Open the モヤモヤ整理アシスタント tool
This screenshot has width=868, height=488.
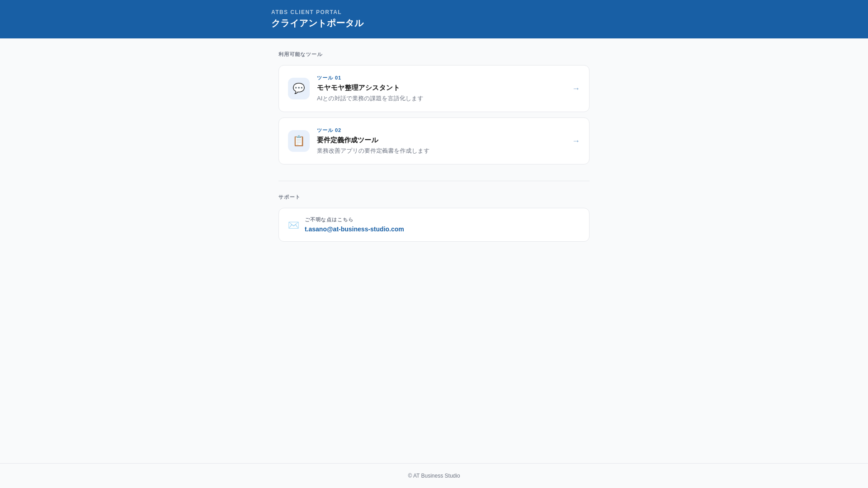(434, 89)
